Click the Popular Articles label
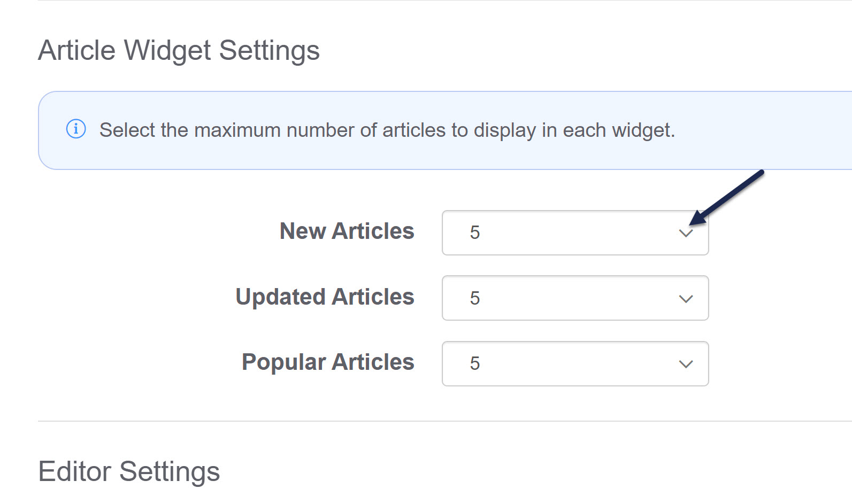The image size is (852, 504). coord(328,362)
